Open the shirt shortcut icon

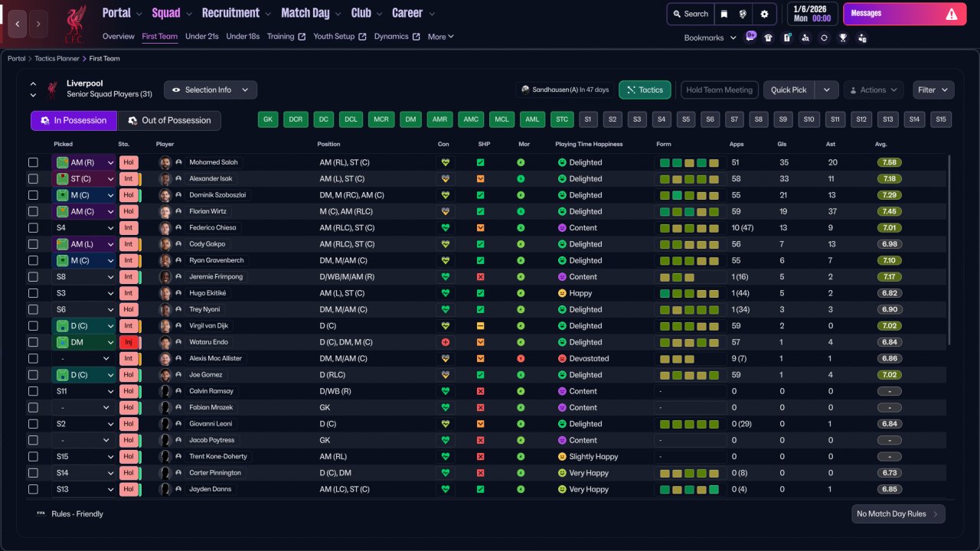tap(768, 37)
